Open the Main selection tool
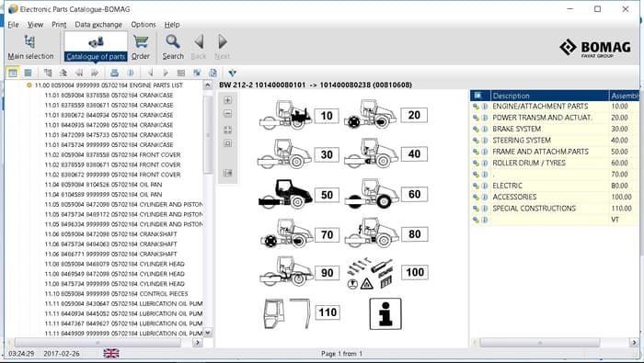Image resolution: width=644 pixels, height=363 pixels. coord(30,48)
